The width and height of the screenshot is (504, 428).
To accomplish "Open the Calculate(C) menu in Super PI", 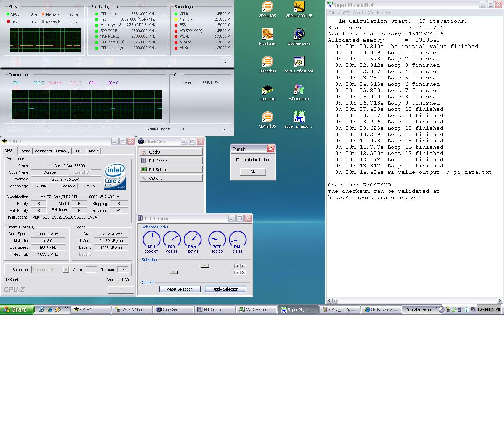I will 338,13.
